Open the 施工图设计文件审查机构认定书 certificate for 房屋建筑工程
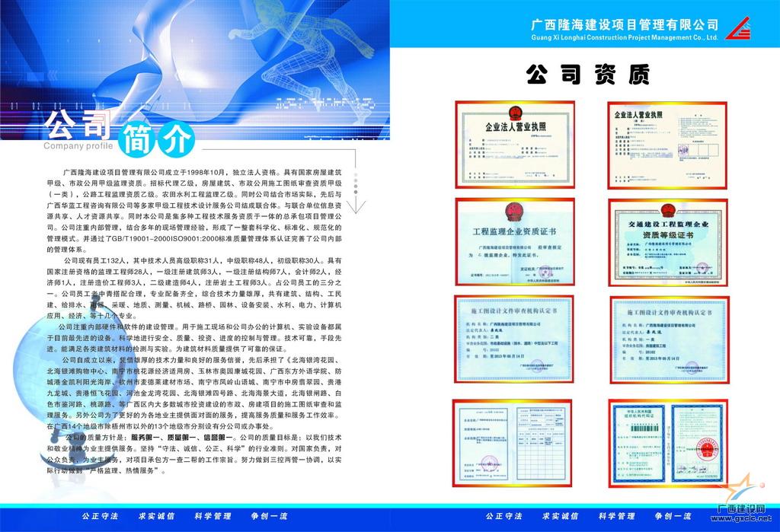This screenshot has height=532, width=780. click(x=670, y=340)
